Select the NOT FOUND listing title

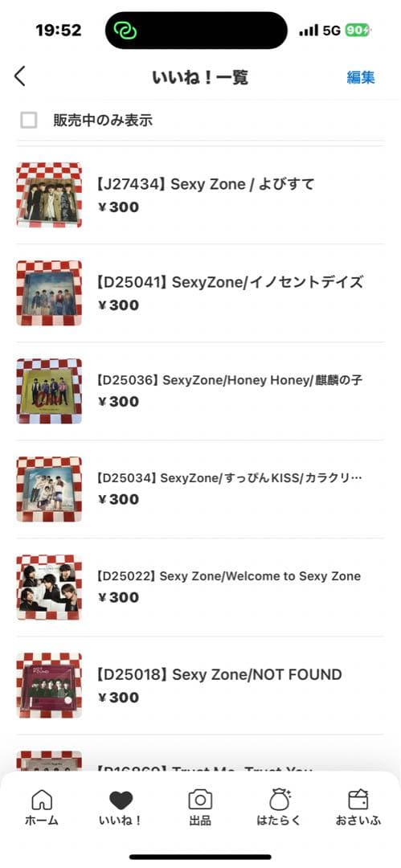point(219,674)
